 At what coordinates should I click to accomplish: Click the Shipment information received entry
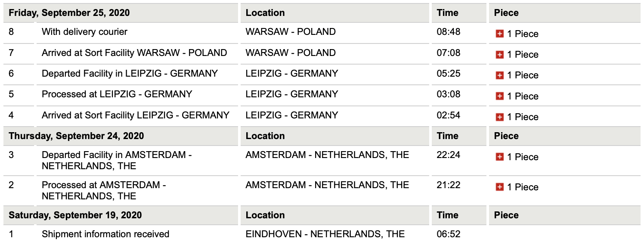[105, 234]
